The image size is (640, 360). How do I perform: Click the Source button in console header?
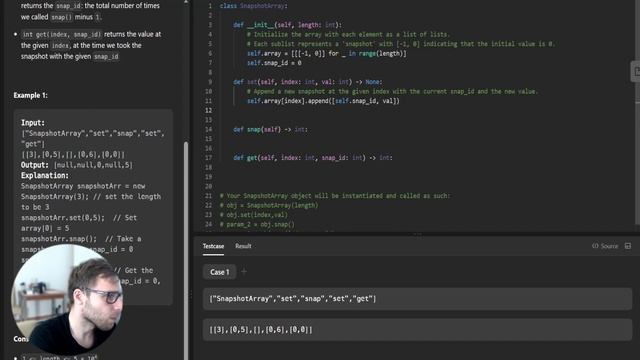[605, 246]
